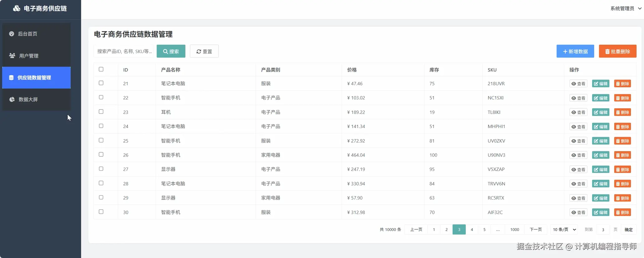The image size is (644, 258).
Task: Delete the row with SKU TRVV6N
Action: pos(623,184)
